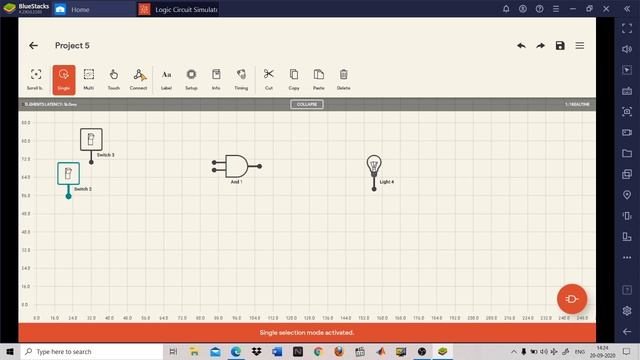Toggle the selected Switch 2
640x360 pixels.
click(68, 173)
